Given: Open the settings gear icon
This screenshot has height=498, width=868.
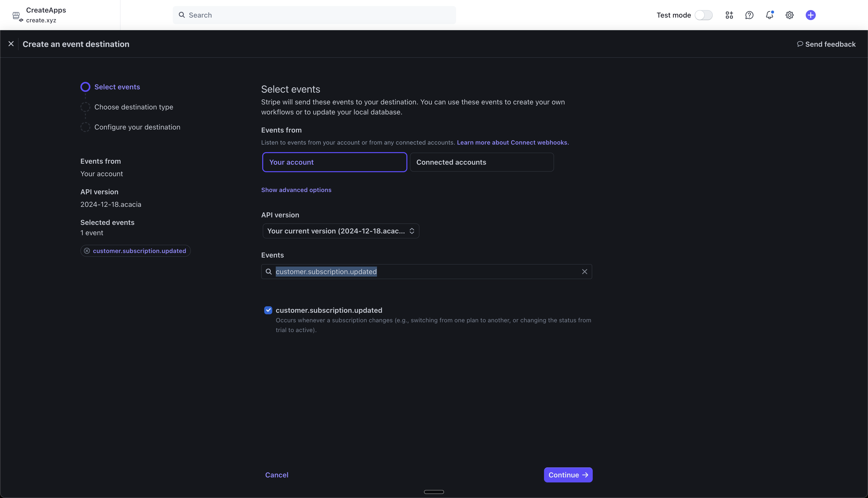Looking at the screenshot, I should tap(790, 15).
